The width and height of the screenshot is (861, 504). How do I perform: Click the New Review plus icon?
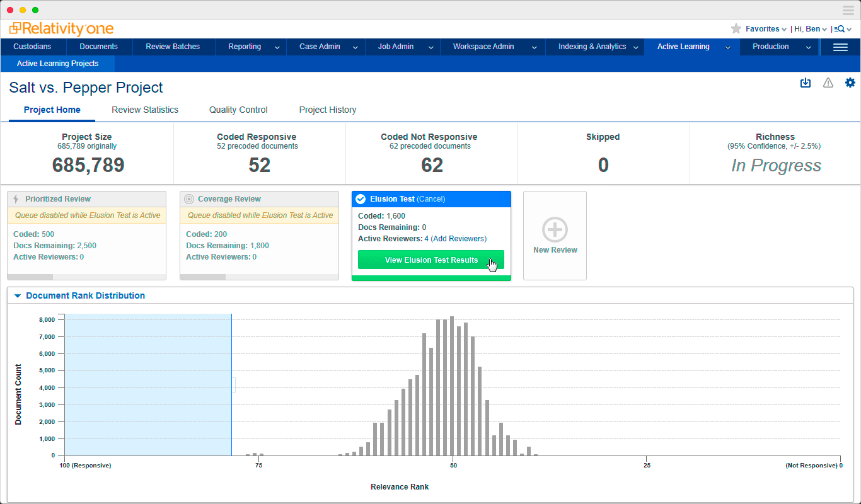555,230
